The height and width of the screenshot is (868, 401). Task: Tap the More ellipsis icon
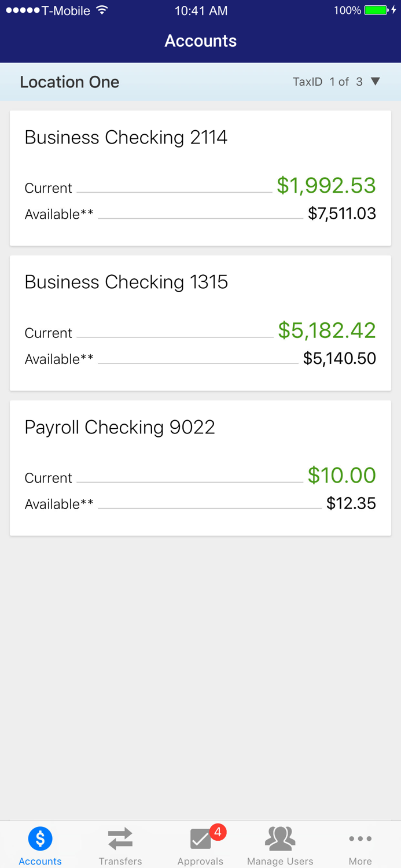click(360, 838)
